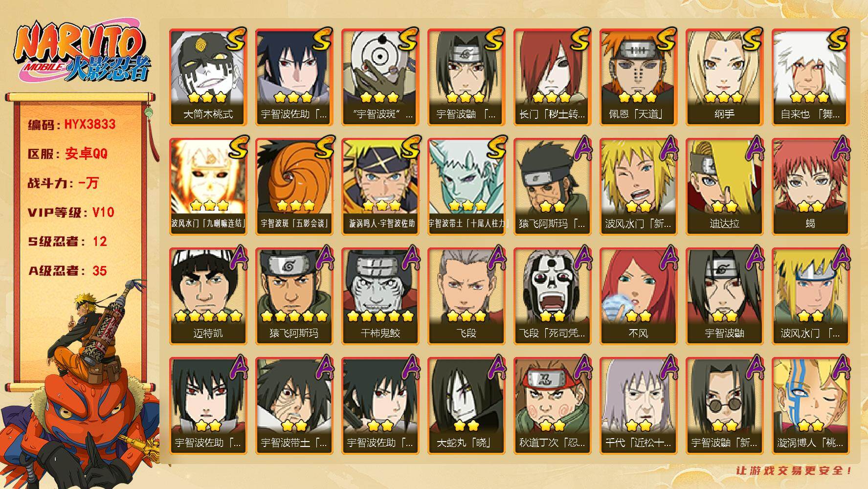868x489 pixels.
Task: Select the 大筒木桃式 ninja card
Action: point(208,77)
